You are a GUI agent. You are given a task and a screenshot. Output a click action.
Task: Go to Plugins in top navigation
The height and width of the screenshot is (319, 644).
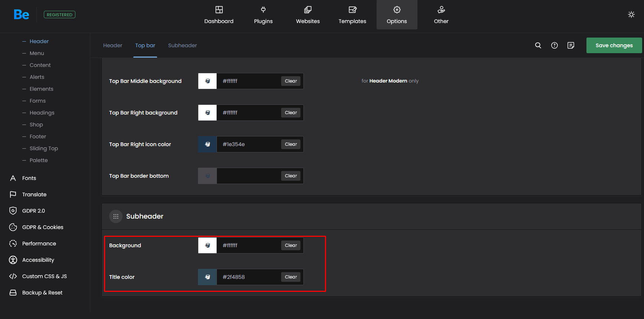pos(263,15)
